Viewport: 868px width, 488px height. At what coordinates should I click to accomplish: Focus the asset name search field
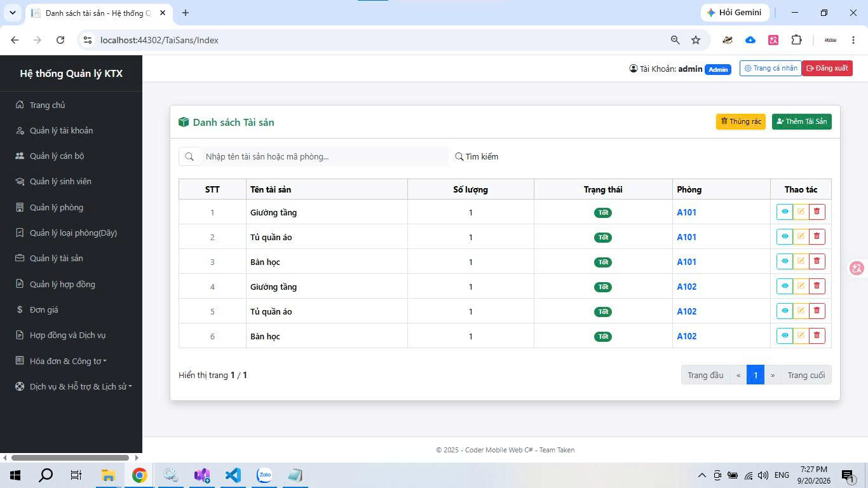click(x=324, y=156)
